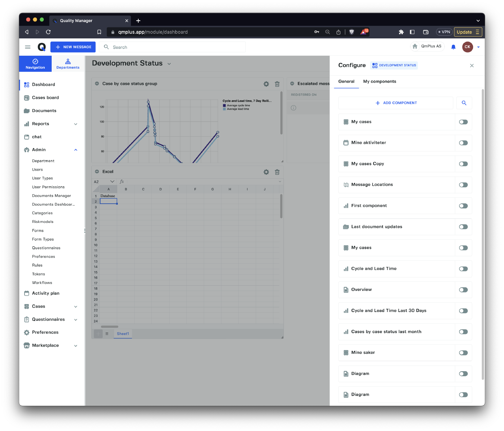Delete the Case by case status group widget
Viewport: 504px width, 431px height.
click(x=277, y=84)
